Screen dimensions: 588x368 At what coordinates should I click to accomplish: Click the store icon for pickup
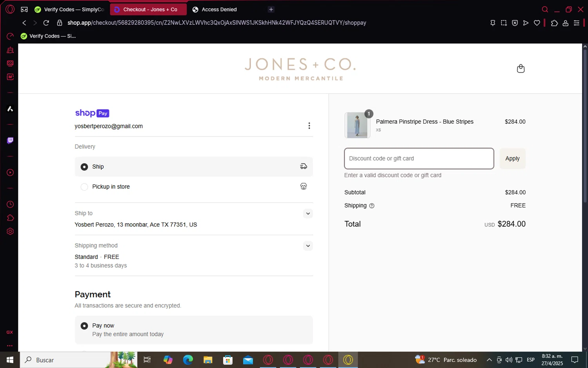tap(303, 186)
